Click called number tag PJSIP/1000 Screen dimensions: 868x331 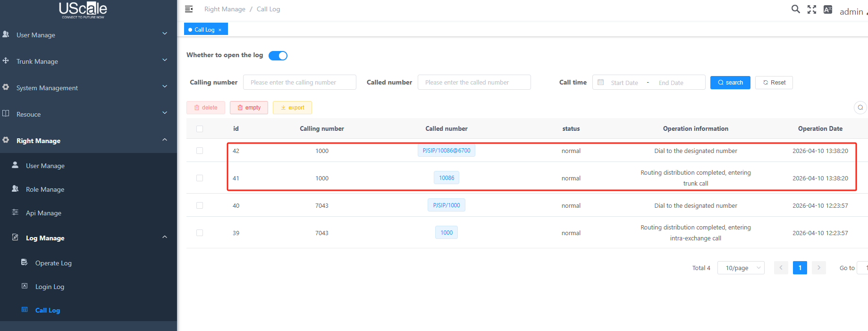447,205
